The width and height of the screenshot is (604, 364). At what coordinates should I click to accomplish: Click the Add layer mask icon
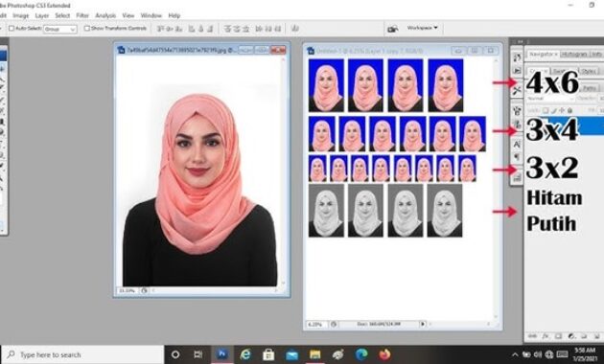558,336
